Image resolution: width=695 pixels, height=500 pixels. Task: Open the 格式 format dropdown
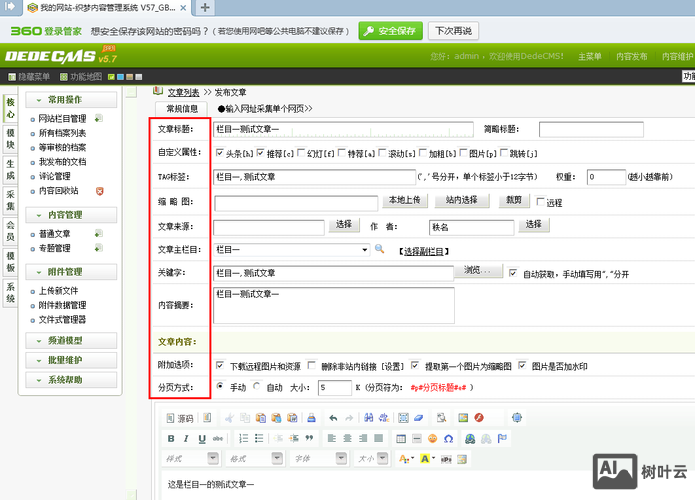pos(255,459)
